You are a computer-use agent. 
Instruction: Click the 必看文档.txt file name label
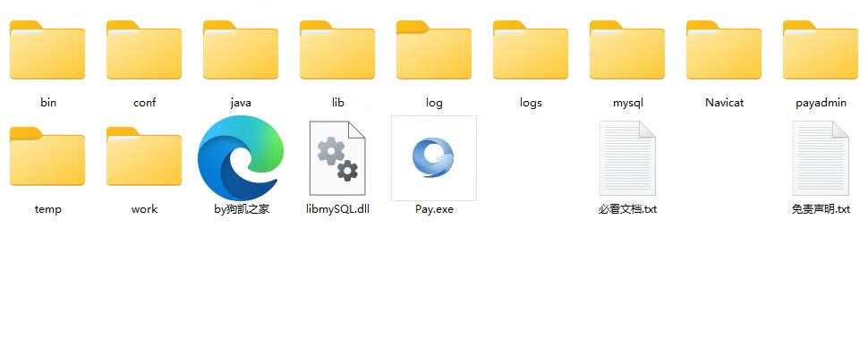627,209
